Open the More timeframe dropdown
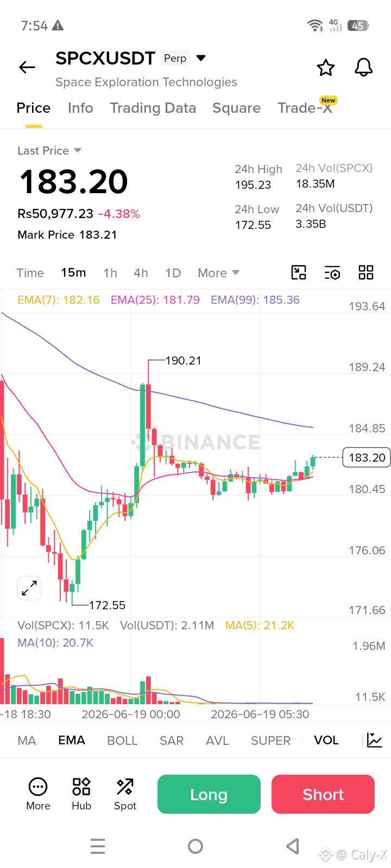This screenshot has height=868, width=391. pyautogui.click(x=218, y=273)
